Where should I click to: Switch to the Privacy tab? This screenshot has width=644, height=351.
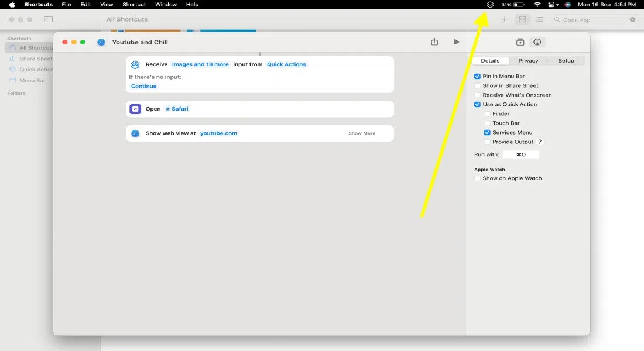pyautogui.click(x=528, y=61)
